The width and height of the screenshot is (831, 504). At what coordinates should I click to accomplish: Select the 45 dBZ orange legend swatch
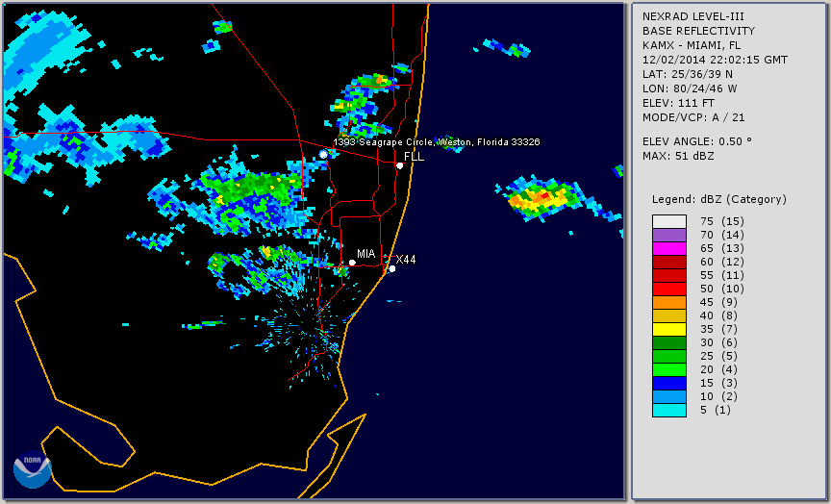(x=669, y=303)
